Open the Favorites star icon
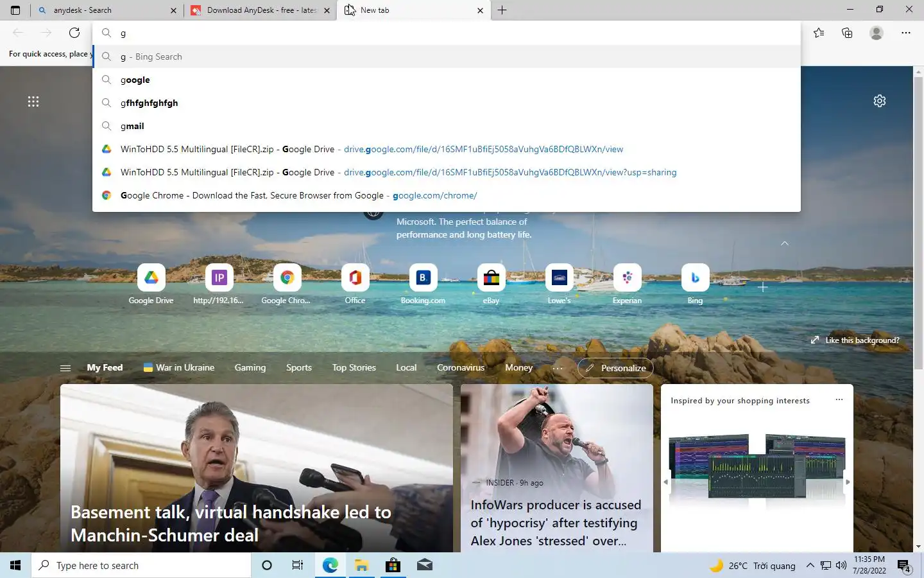 point(819,33)
